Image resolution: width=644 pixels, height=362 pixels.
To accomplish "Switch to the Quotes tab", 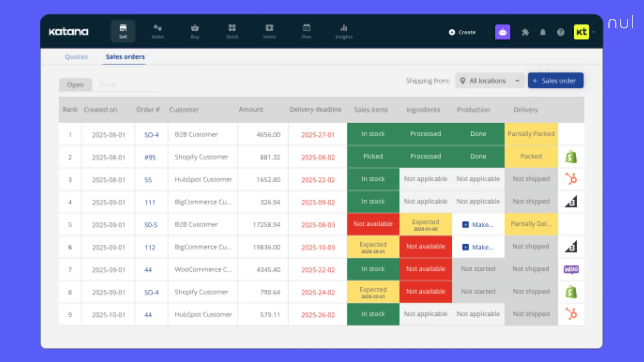I will (76, 57).
